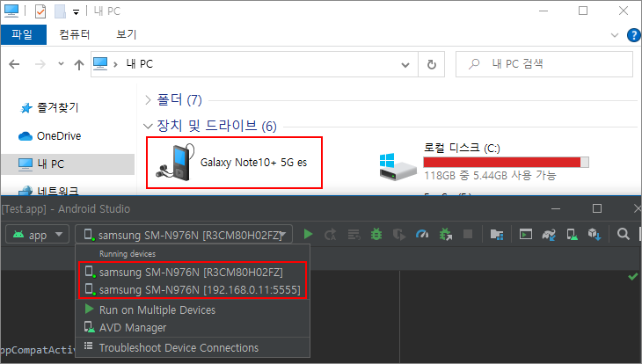Collapse the Devices and Drives (6) group
The image size is (642, 364).
coord(149,126)
